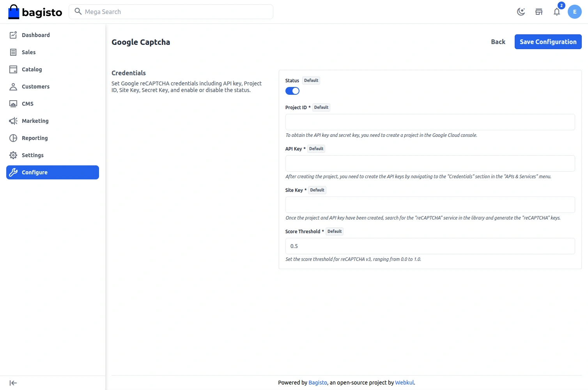The height and width of the screenshot is (390, 588).
Task: Click Save Configuration button
Action: pos(548,42)
